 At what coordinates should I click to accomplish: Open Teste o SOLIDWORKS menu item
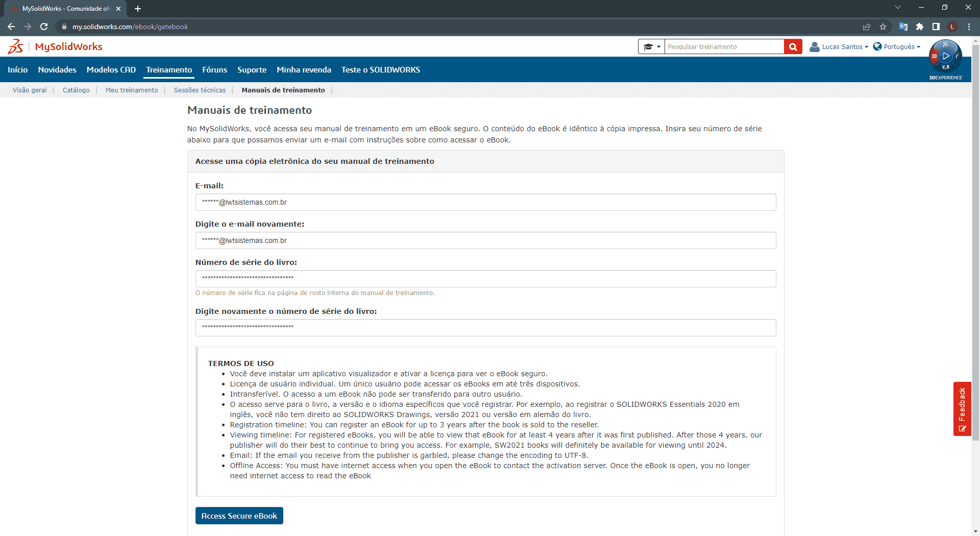click(381, 69)
